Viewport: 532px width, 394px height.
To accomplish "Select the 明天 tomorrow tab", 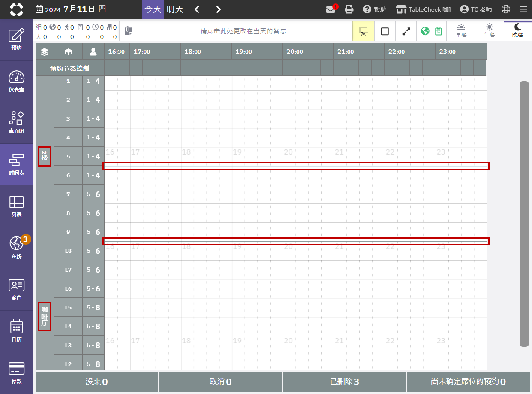I will [x=175, y=9].
